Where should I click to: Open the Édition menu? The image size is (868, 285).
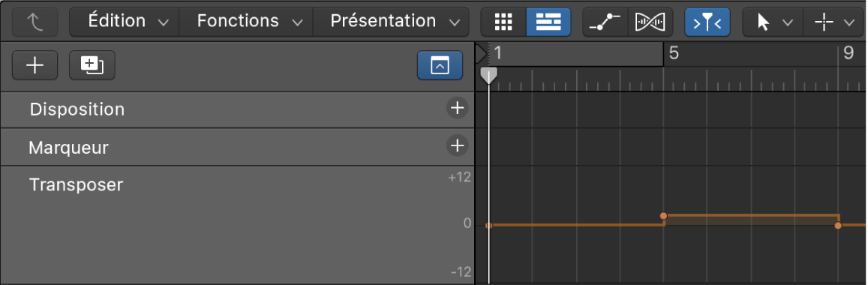[128, 22]
